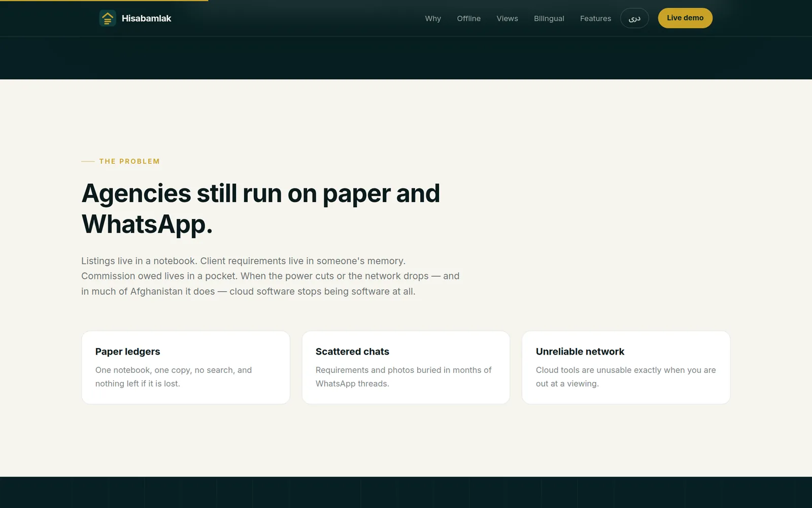
Task: Launch the Live demo button
Action: click(x=685, y=18)
